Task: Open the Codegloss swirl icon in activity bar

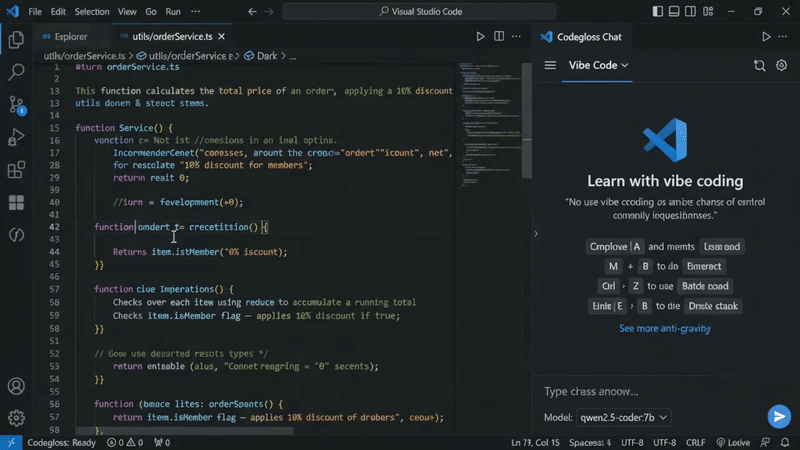Action: tap(16, 235)
